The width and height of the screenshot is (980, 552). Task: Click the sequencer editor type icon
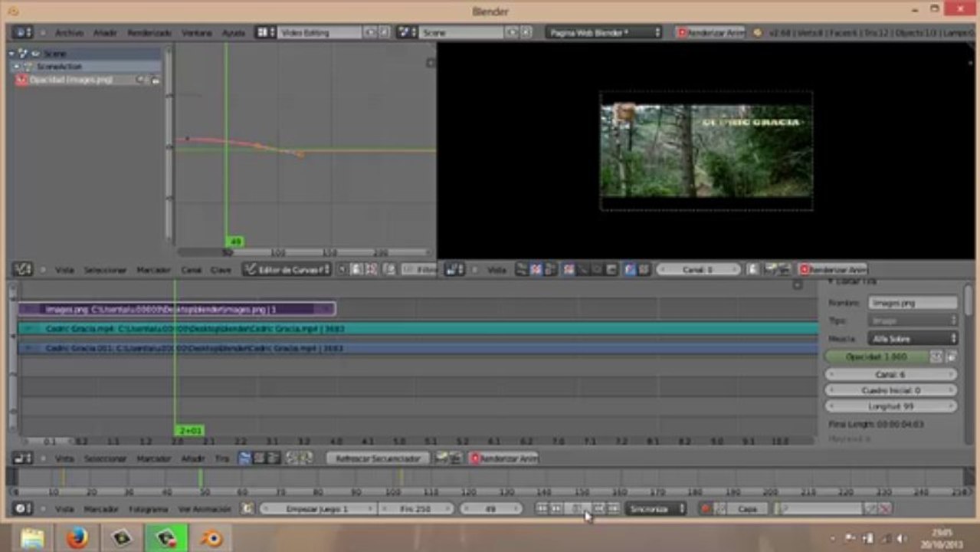point(22,458)
